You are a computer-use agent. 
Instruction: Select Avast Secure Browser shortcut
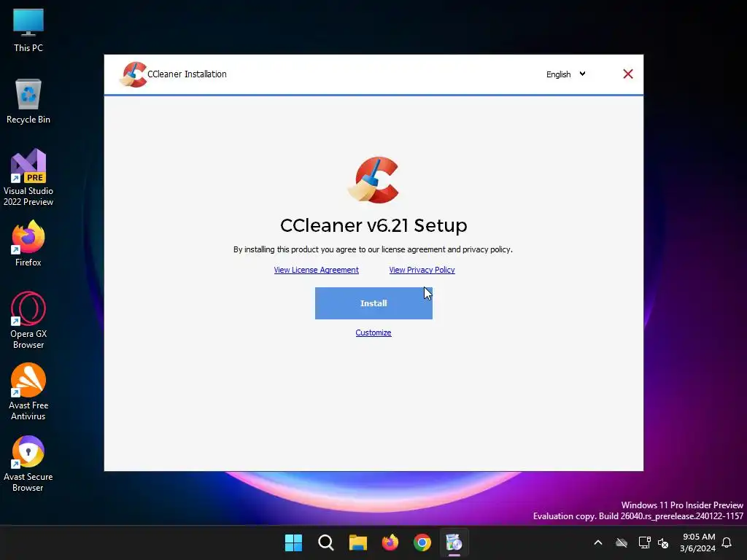[x=28, y=463]
